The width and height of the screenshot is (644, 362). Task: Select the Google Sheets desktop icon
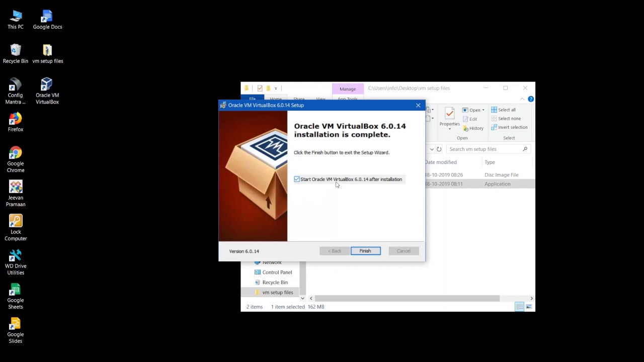[16, 297]
